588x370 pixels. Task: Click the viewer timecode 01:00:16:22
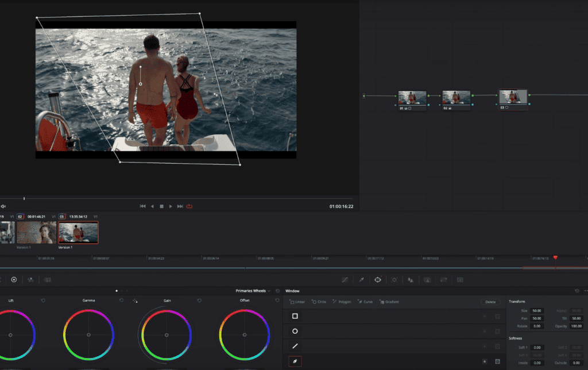tap(341, 206)
